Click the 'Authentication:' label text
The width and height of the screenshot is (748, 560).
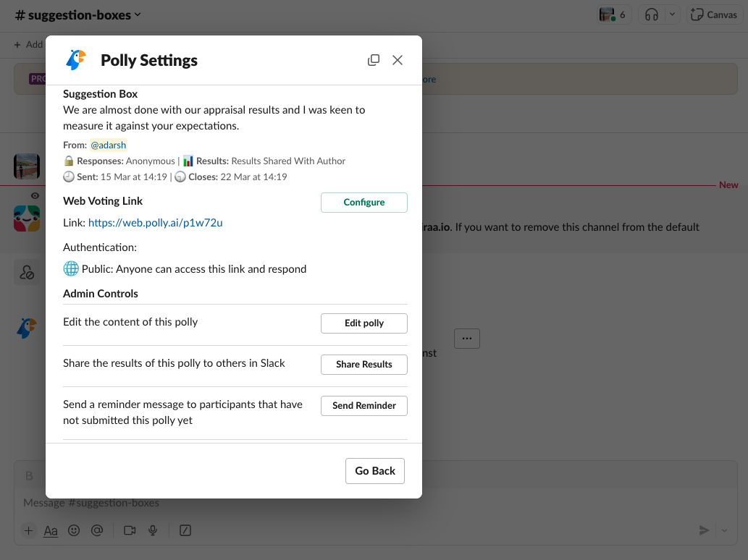(100, 247)
